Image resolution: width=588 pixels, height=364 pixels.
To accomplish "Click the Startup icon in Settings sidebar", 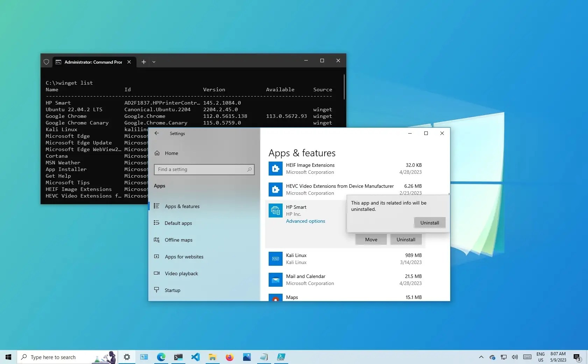I will [x=156, y=290].
